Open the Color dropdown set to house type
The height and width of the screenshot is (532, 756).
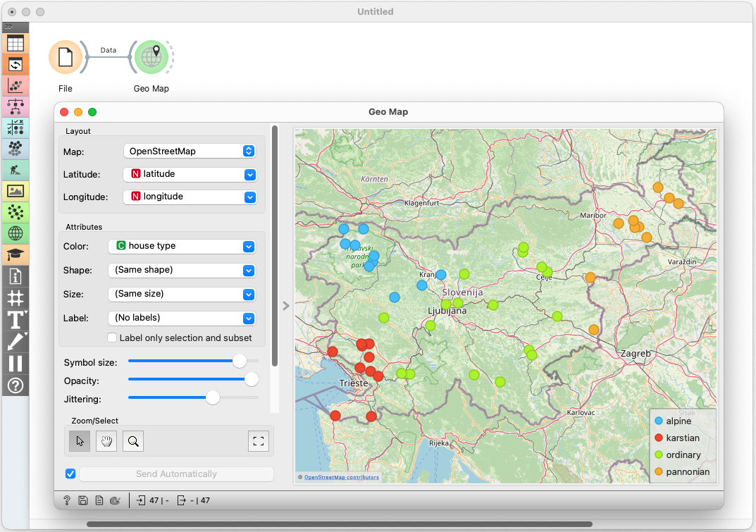(x=182, y=246)
